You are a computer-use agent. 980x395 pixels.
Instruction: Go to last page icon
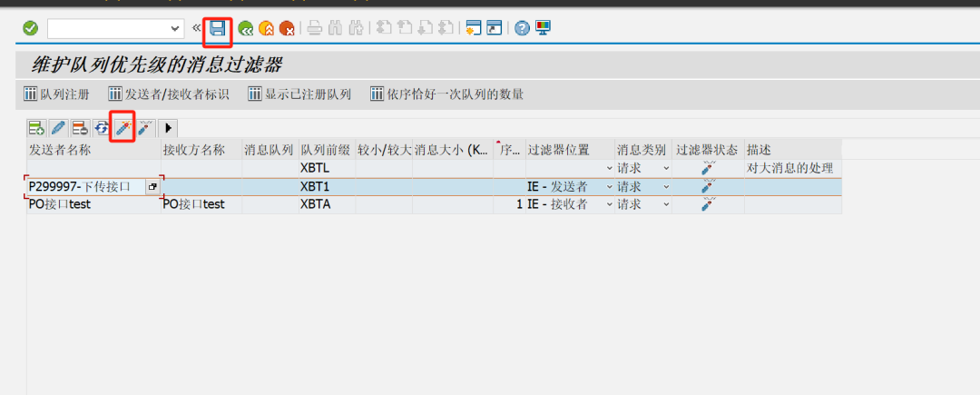tap(446, 28)
